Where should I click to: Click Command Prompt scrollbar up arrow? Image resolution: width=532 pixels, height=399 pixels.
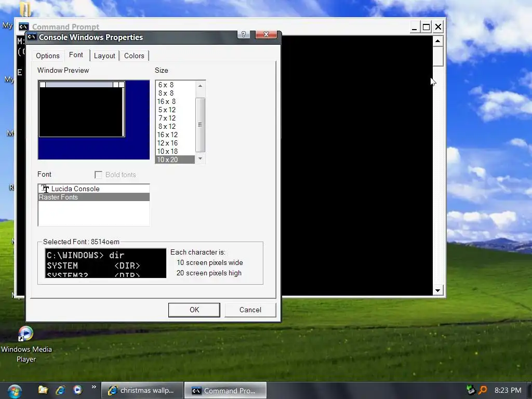[437, 41]
